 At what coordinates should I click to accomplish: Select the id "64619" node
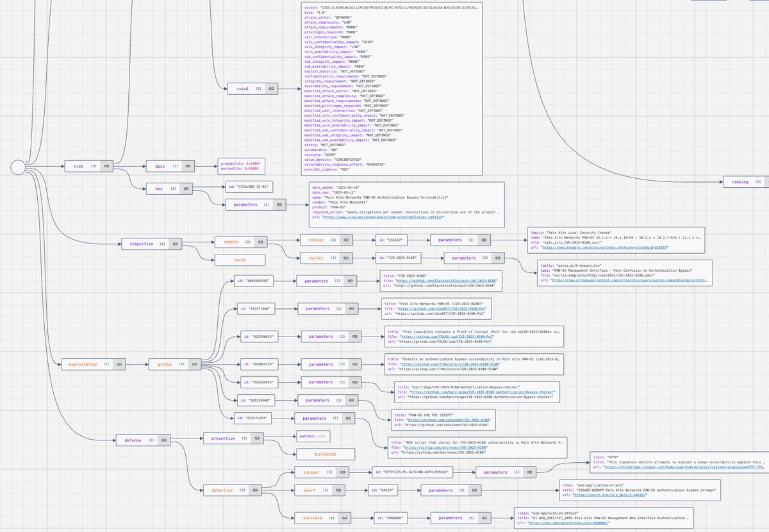(384, 490)
